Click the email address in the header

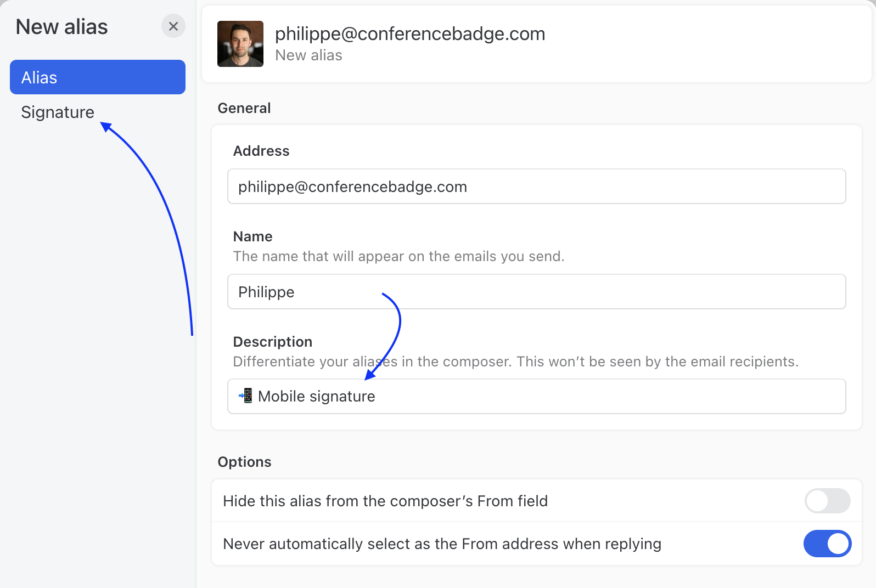(410, 34)
